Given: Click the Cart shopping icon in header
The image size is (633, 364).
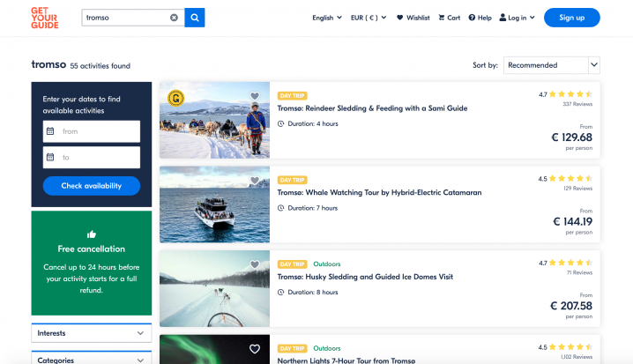Looking at the screenshot, I should pos(442,18).
